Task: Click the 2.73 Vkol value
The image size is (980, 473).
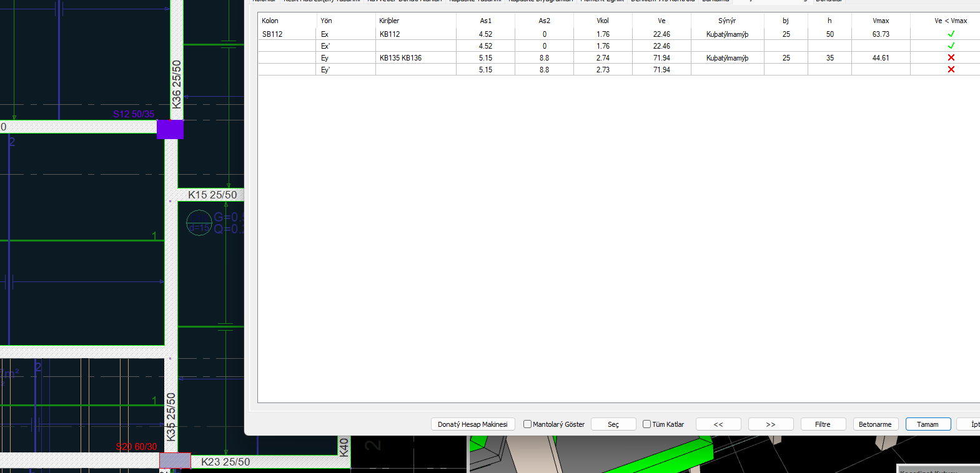Action: tap(603, 70)
